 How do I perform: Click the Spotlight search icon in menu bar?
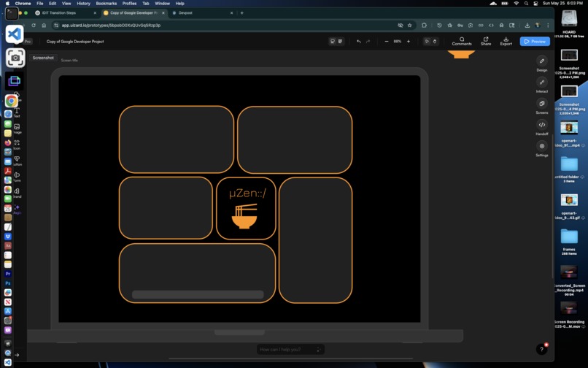(x=526, y=4)
